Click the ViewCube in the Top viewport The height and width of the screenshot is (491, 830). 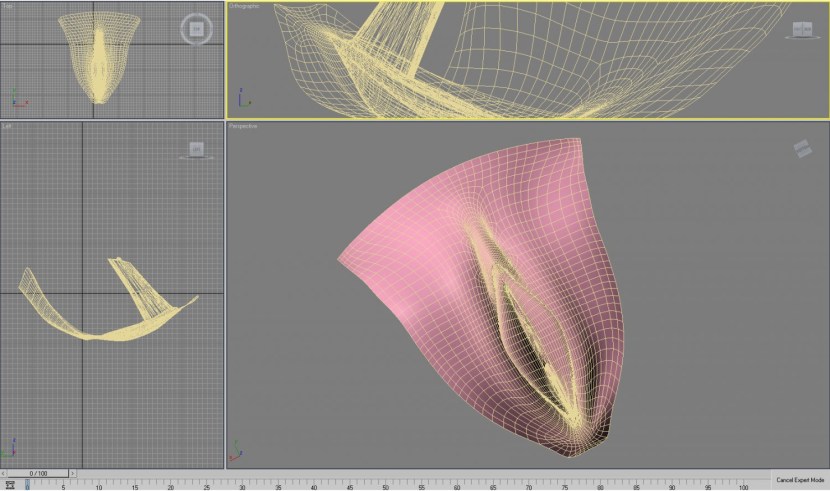point(196,29)
